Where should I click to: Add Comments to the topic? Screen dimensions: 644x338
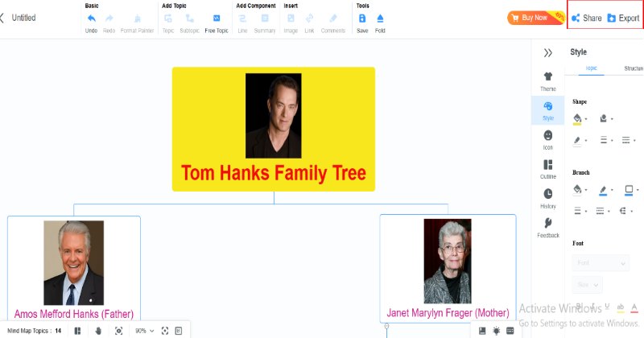[x=333, y=19]
